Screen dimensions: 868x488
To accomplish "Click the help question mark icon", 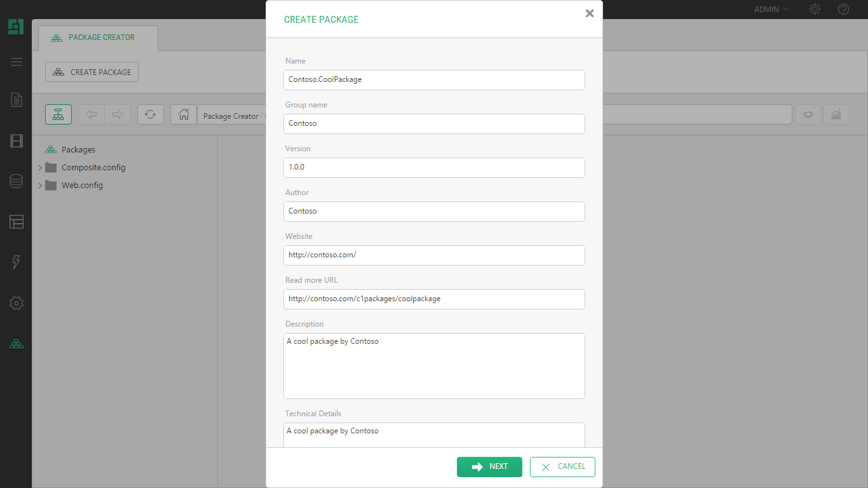I will point(843,10).
